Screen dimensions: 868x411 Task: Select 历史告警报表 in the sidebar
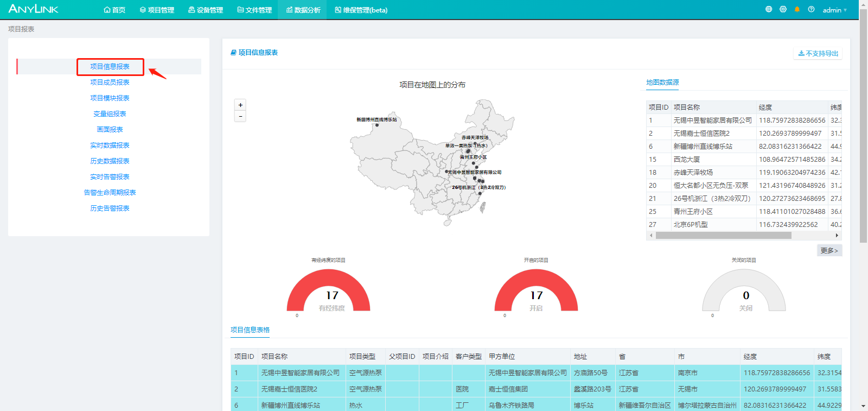click(x=110, y=208)
